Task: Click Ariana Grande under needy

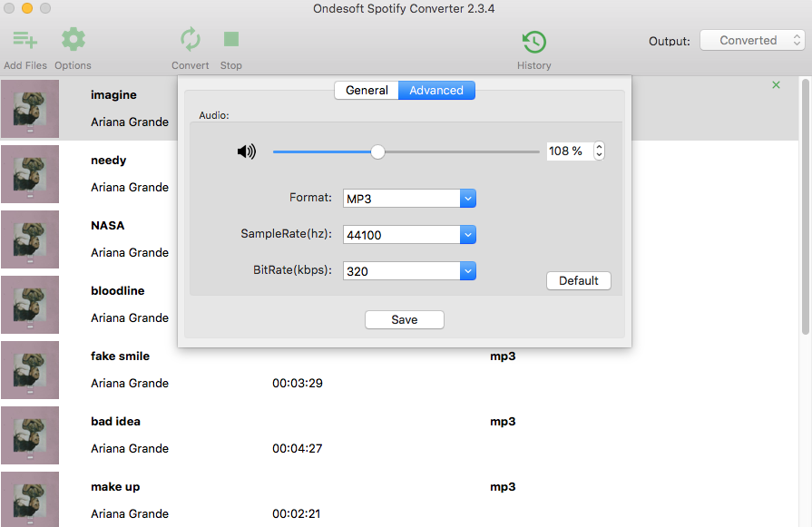Action: pyautogui.click(x=130, y=187)
